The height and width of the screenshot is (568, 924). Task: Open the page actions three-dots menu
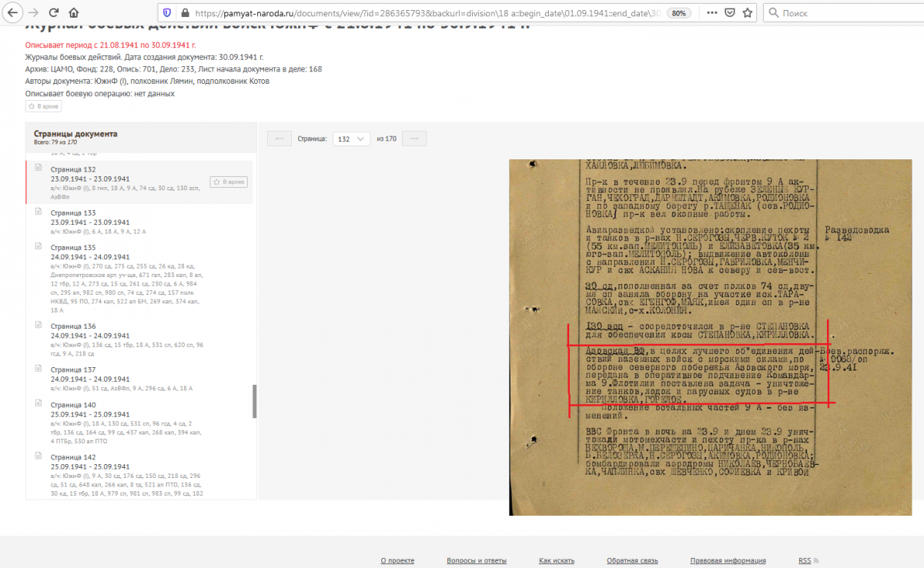click(x=709, y=13)
